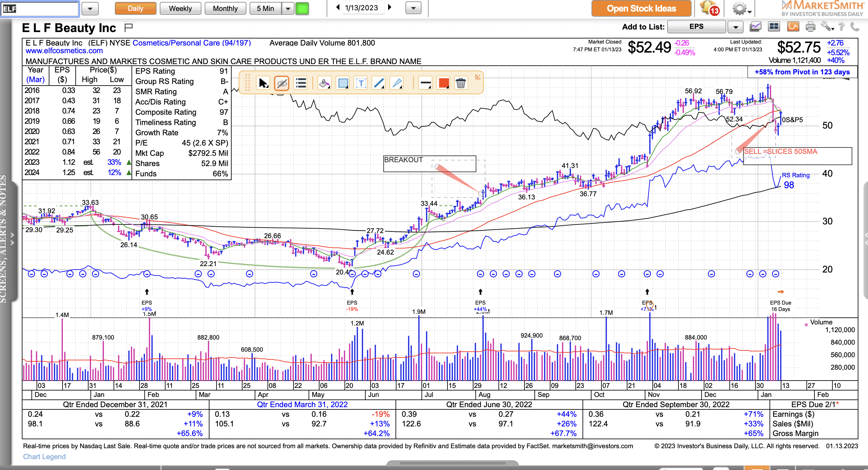Toggle the orange pattern recognition icon
This screenshot has height=470, width=868.
(793, 27)
